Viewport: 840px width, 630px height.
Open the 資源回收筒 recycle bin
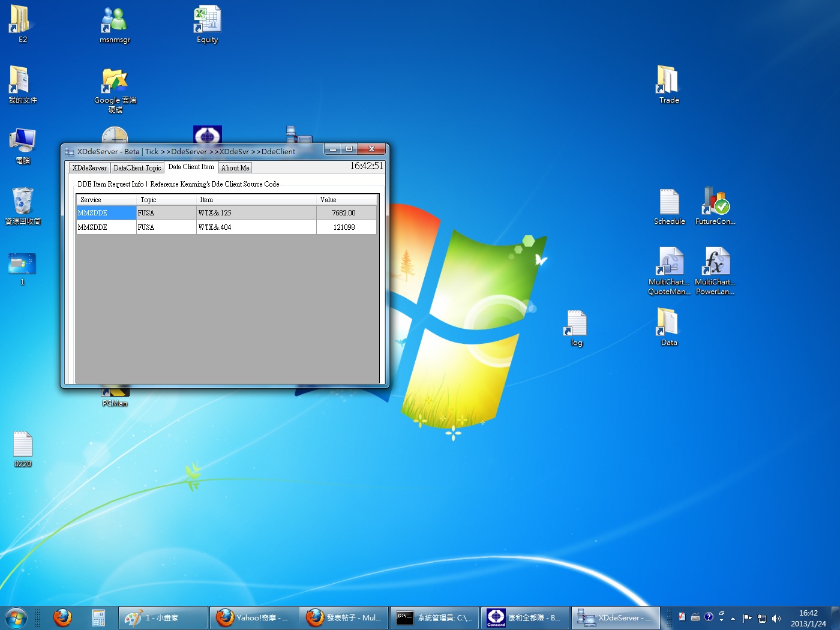[23, 206]
